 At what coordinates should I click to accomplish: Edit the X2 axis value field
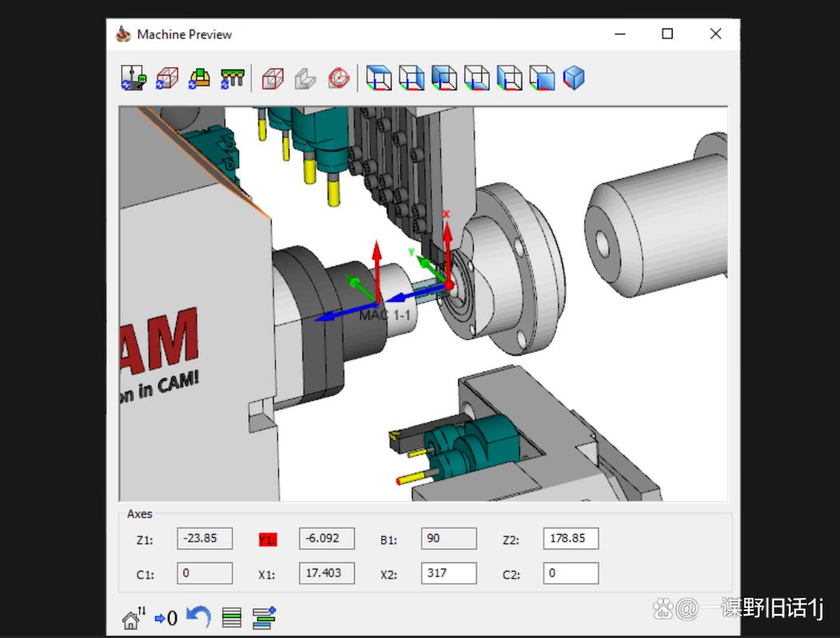pos(448,573)
